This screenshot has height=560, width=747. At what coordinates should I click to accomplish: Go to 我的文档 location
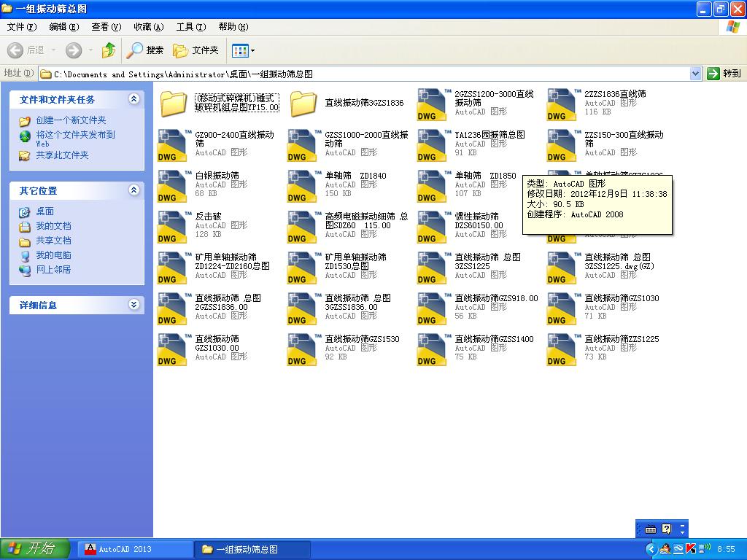click(x=53, y=226)
